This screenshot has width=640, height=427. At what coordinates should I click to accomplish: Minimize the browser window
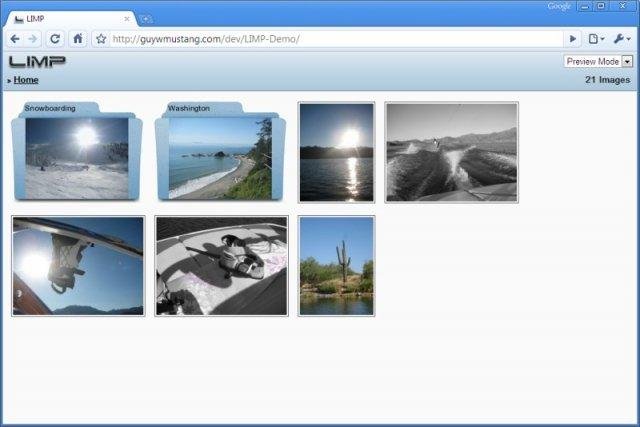tap(584, 6)
